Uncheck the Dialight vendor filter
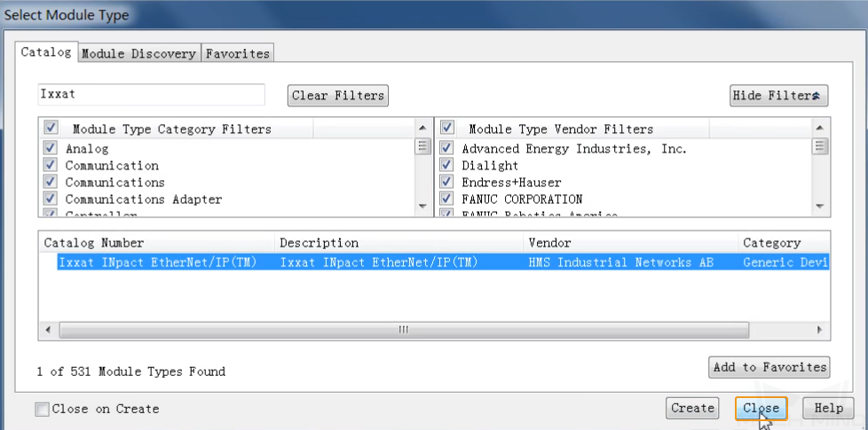The width and height of the screenshot is (868, 430). (446, 165)
